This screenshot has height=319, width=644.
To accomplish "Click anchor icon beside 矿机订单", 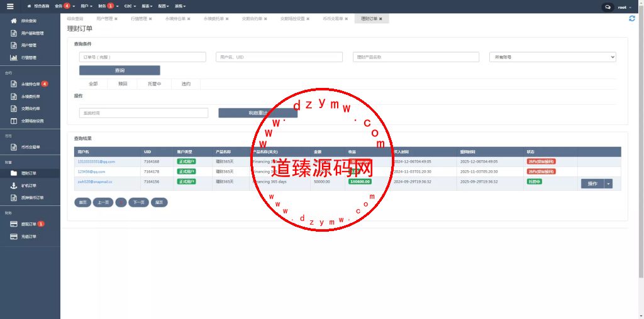I will pyautogui.click(x=14, y=186).
